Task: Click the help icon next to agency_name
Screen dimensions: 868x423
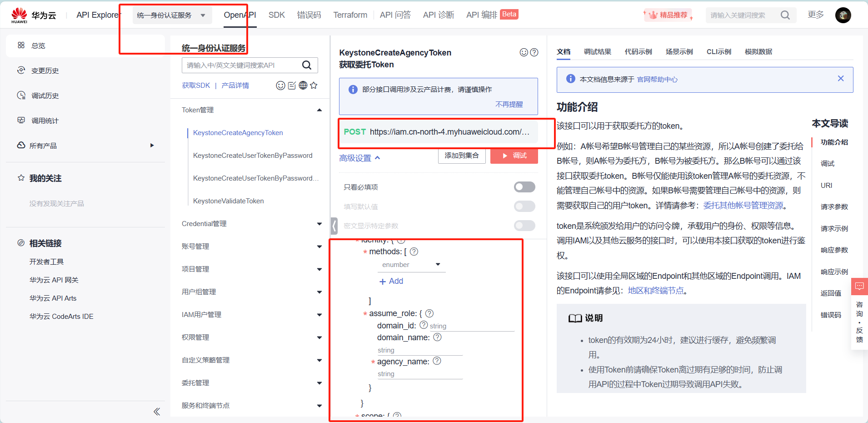Action: coord(437,361)
